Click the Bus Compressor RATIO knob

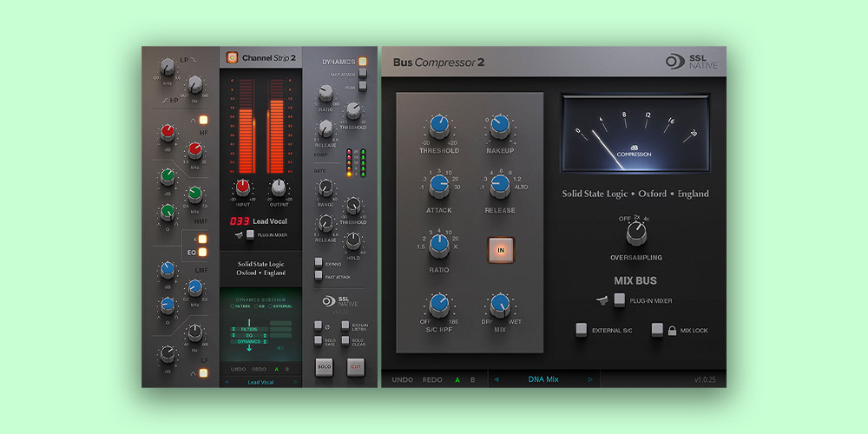[x=439, y=247]
